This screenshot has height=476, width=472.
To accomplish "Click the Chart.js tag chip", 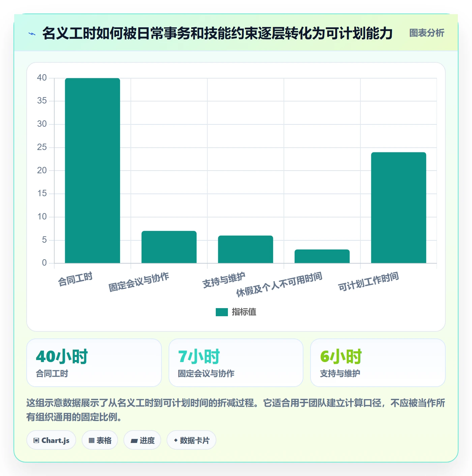I will [x=51, y=440].
